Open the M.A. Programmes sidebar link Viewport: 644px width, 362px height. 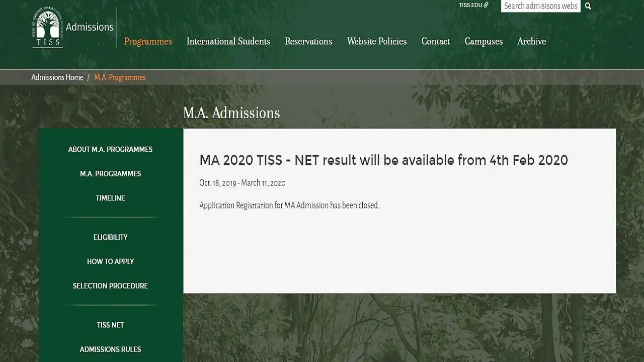(110, 173)
